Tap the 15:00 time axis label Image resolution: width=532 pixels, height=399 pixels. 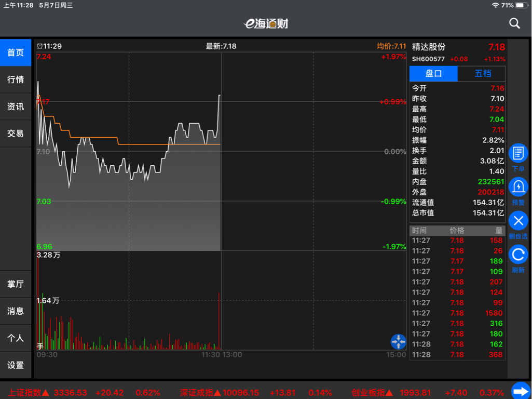[x=396, y=355]
